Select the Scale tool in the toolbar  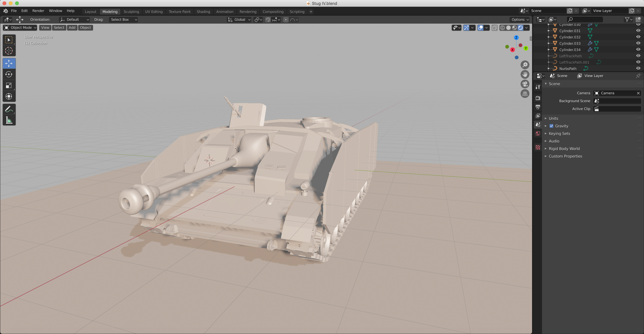[9, 85]
